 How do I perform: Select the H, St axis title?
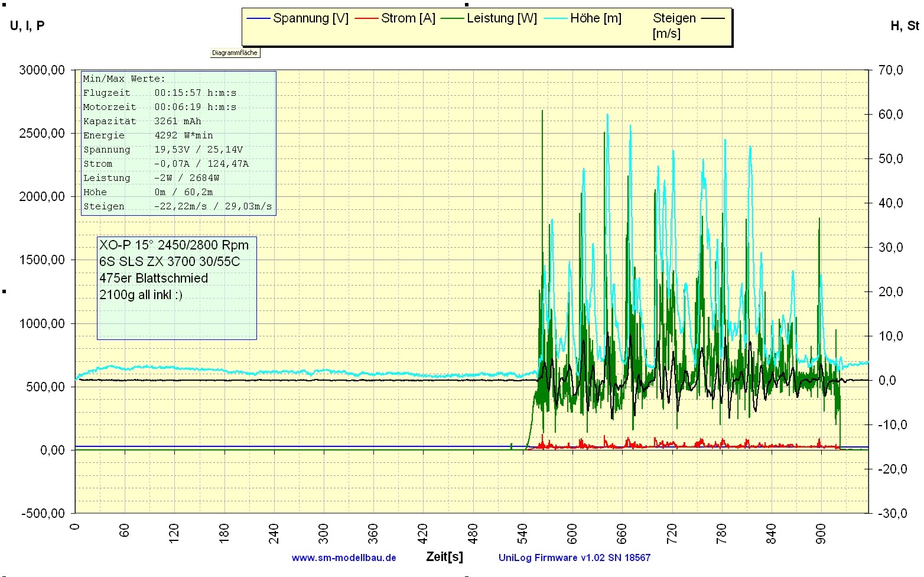tap(905, 25)
